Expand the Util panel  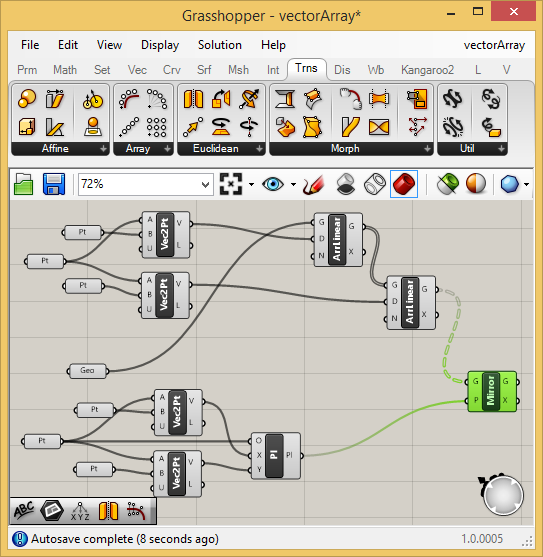[x=501, y=148]
